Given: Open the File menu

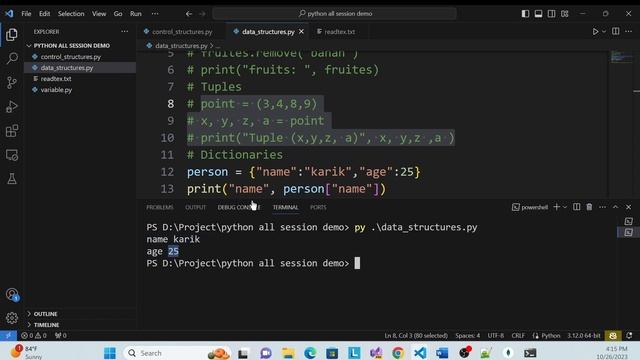Looking at the screenshot, I should 26,13.
